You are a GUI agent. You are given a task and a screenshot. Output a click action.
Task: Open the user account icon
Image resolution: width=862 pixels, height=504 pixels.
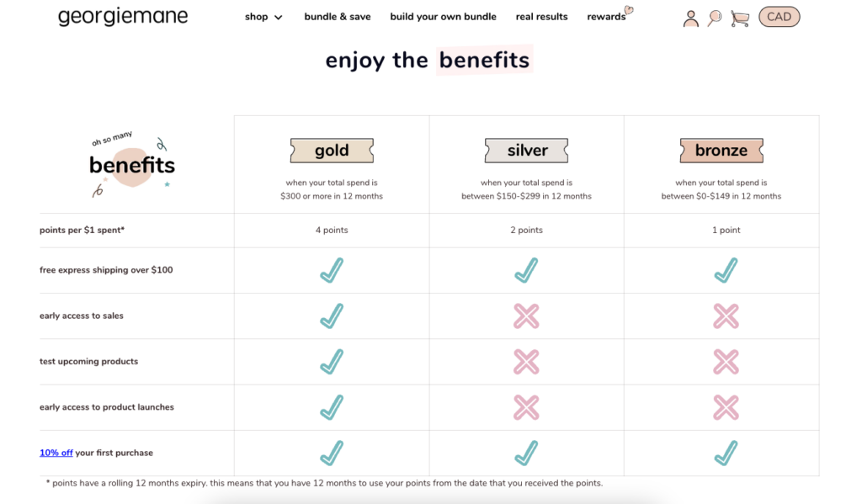pyautogui.click(x=691, y=18)
